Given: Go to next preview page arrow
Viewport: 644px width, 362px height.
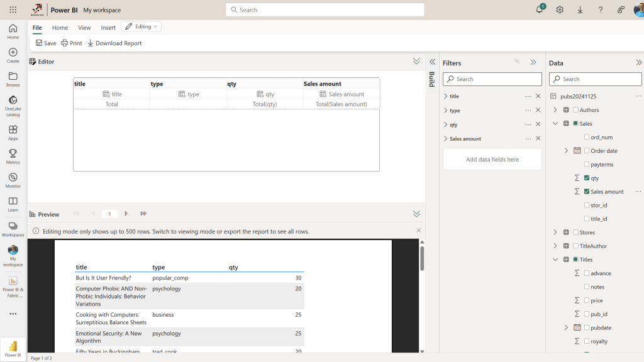Looking at the screenshot, I should (126, 214).
